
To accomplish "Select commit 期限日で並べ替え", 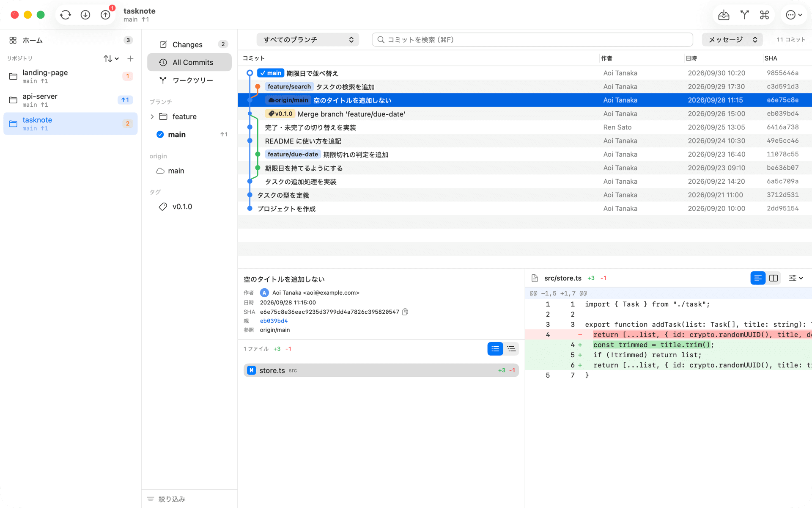I will click(x=524, y=73).
